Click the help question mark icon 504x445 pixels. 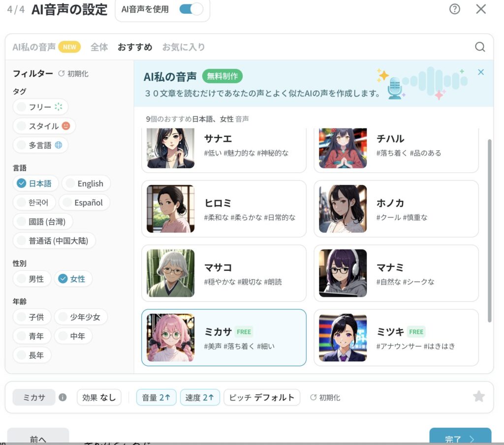click(x=455, y=9)
